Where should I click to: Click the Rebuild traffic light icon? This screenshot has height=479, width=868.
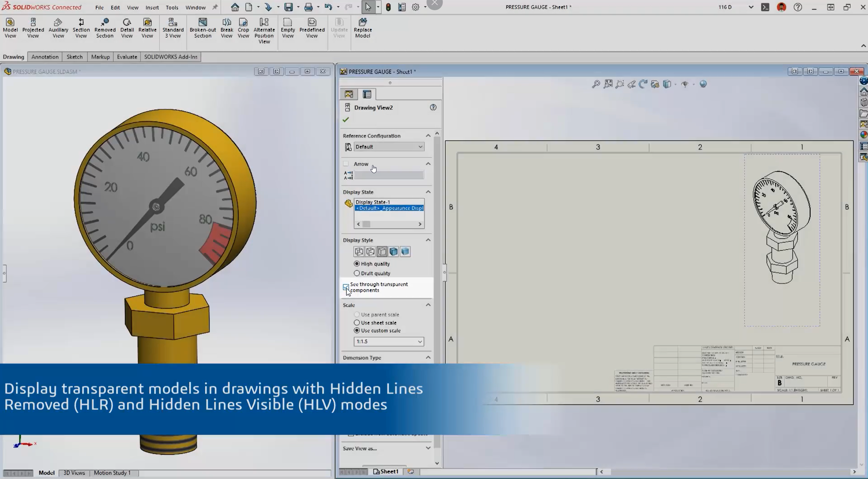point(388,7)
